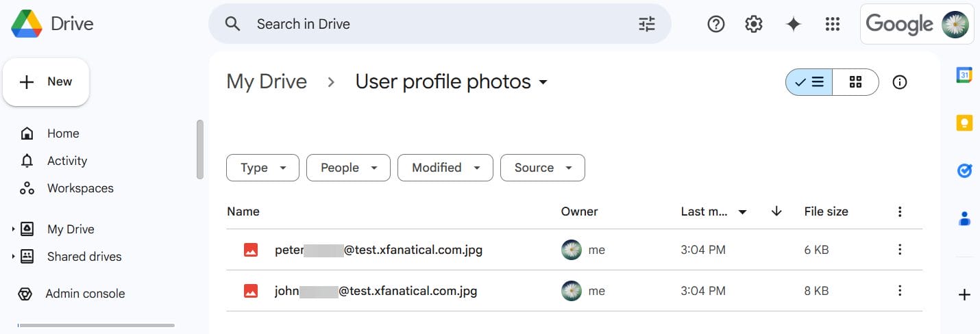Screen dimensions: 980x334
Task: Sort by the Name column header
Action: [243, 211]
